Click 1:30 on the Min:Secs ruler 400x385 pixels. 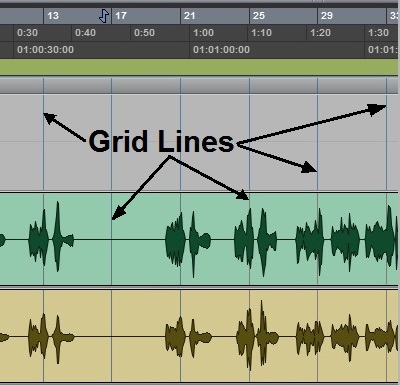[378, 33]
